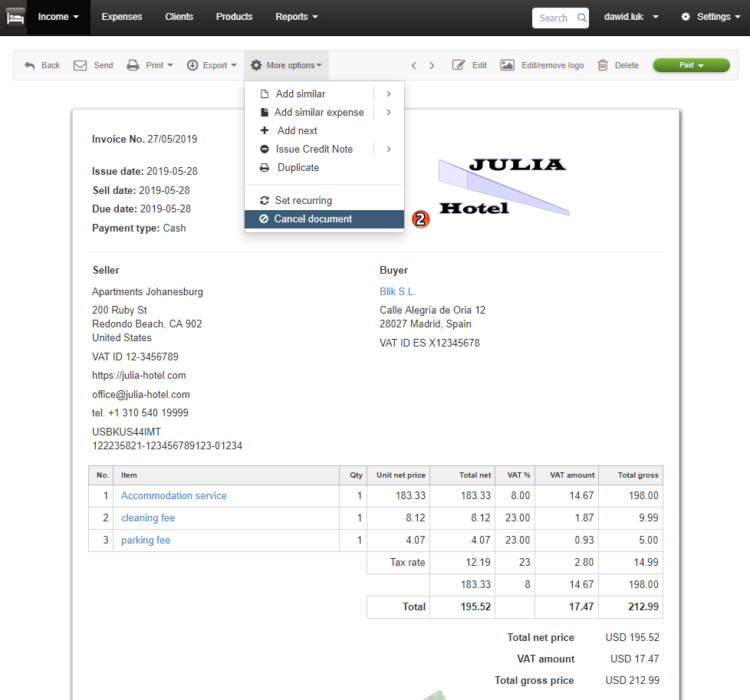Image resolution: width=750 pixels, height=700 pixels.
Task: Click the Duplicate printer icon in menu
Action: [265, 168]
